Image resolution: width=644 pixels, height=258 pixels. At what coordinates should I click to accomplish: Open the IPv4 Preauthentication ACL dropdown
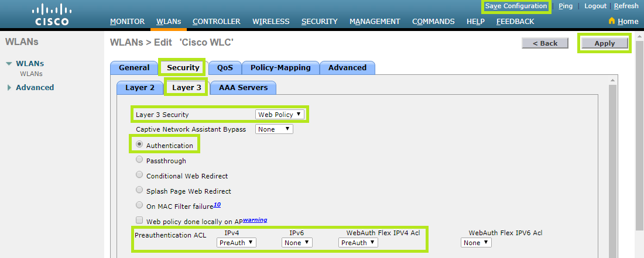(237, 243)
